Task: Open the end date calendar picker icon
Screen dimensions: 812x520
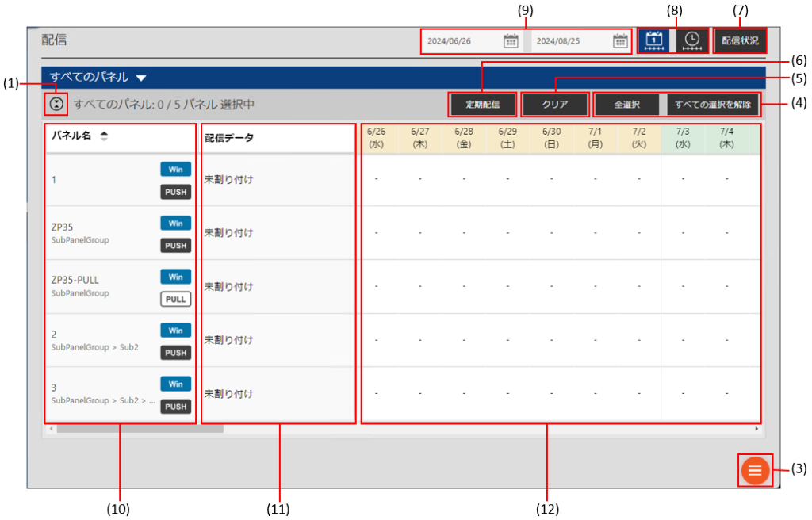Action: tap(620, 41)
